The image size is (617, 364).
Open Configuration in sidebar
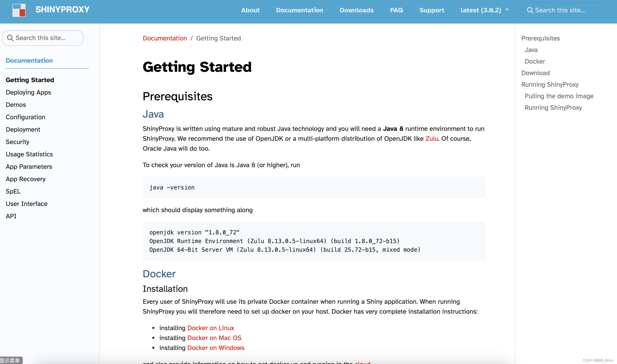click(26, 117)
